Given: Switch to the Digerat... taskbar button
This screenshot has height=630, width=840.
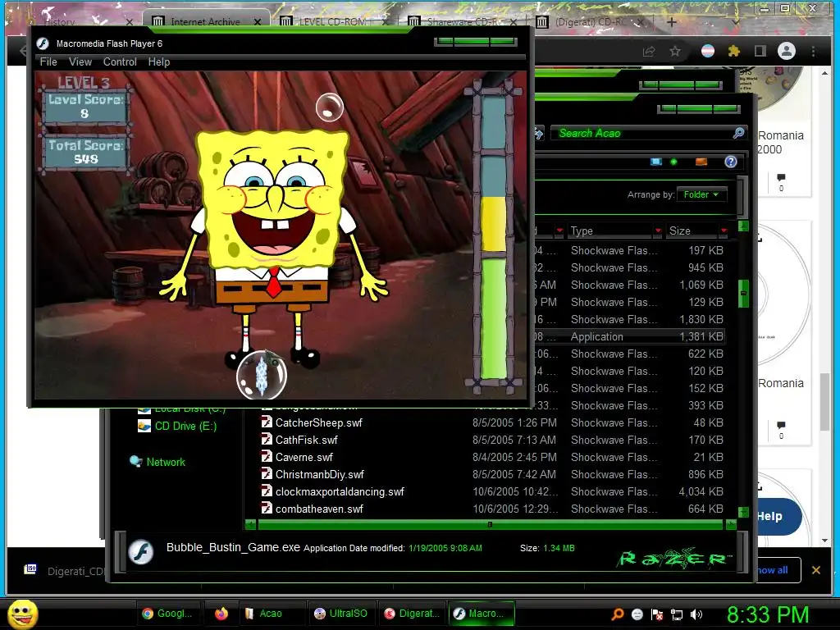Looking at the screenshot, I should [412, 614].
